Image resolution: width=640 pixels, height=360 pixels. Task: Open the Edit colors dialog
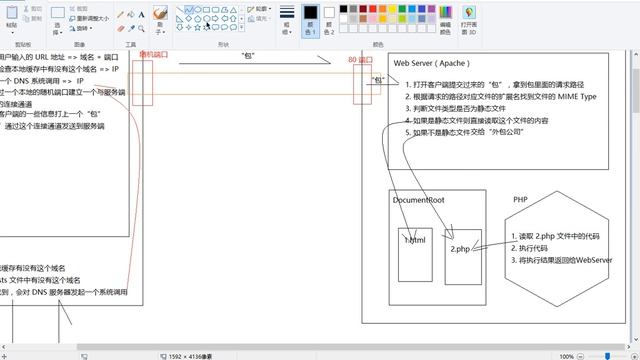pos(445,20)
